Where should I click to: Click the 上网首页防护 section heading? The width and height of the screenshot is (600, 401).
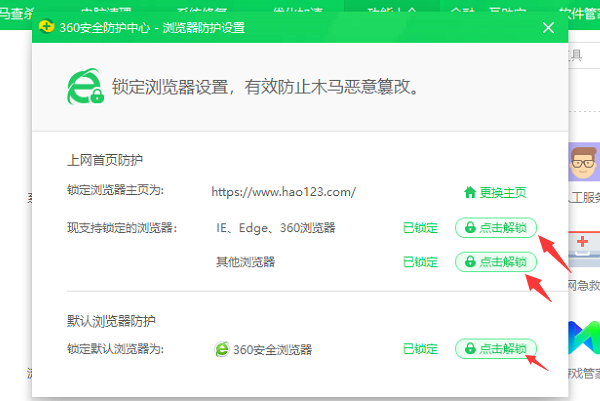coord(105,160)
